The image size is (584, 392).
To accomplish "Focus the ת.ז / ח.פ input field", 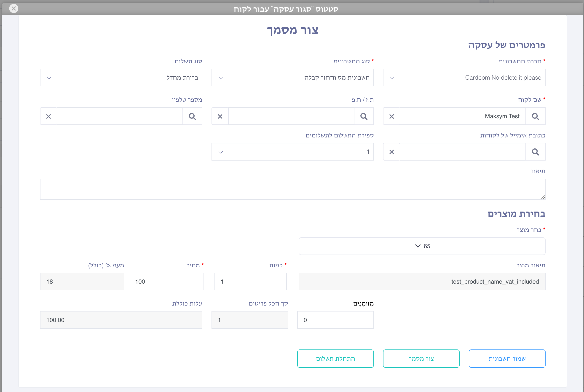I will click(291, 116).
